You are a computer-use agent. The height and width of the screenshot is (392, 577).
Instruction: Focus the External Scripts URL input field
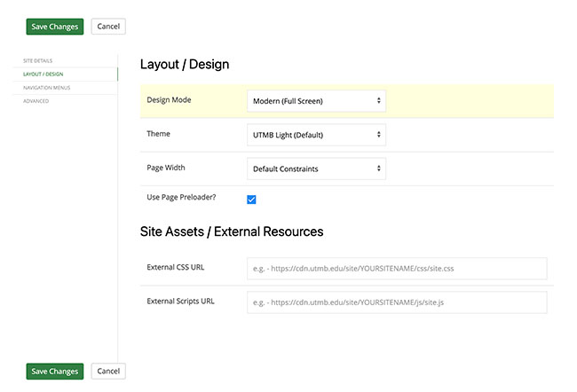click(x=396, y=302)
